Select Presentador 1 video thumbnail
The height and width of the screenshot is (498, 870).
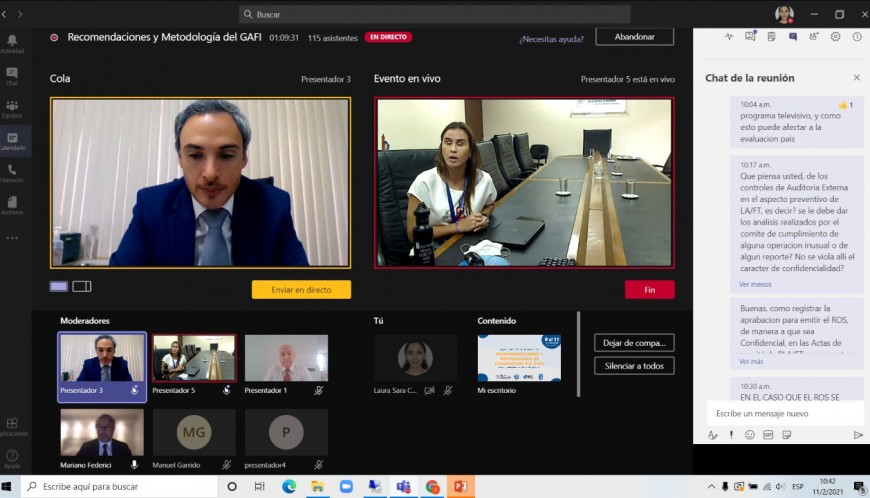tap(286, 358)
